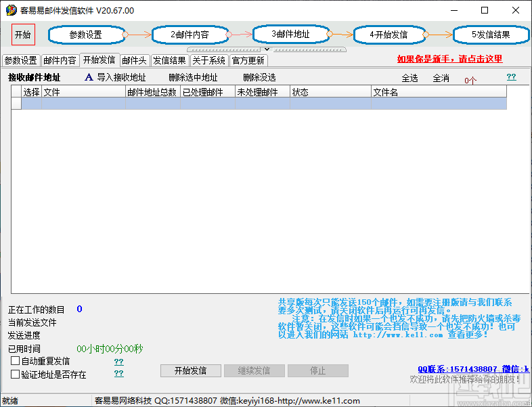The width and height of the screenshot is (532, 407).
Task: Switch to the 邮件内容 tab
Action: [60, 60]
